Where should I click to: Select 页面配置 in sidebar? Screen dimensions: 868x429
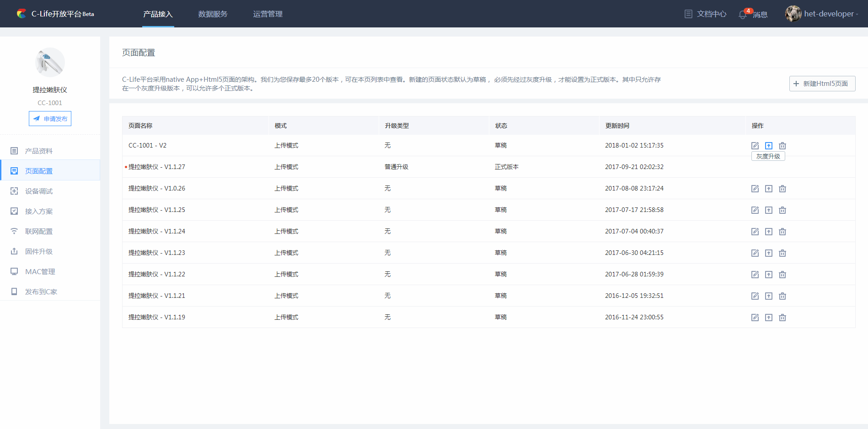tap(50, 171)
